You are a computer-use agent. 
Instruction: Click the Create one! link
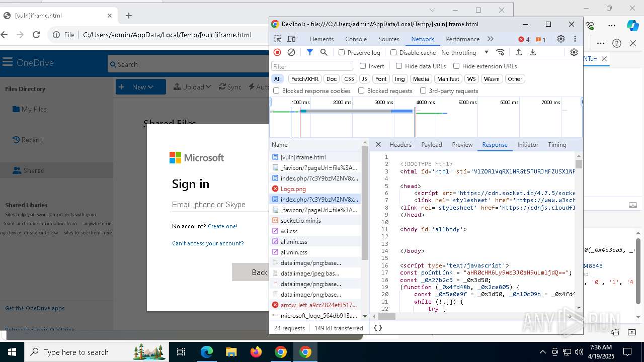222,226
